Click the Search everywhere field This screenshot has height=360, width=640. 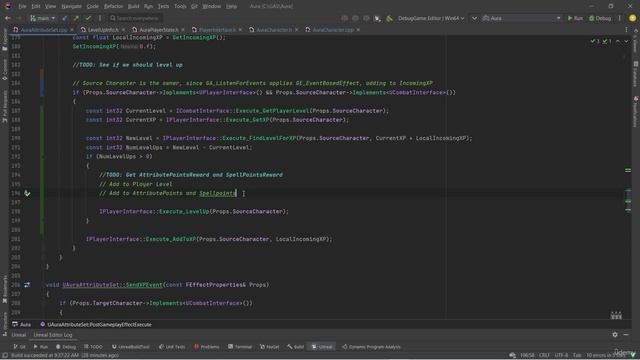135,18
